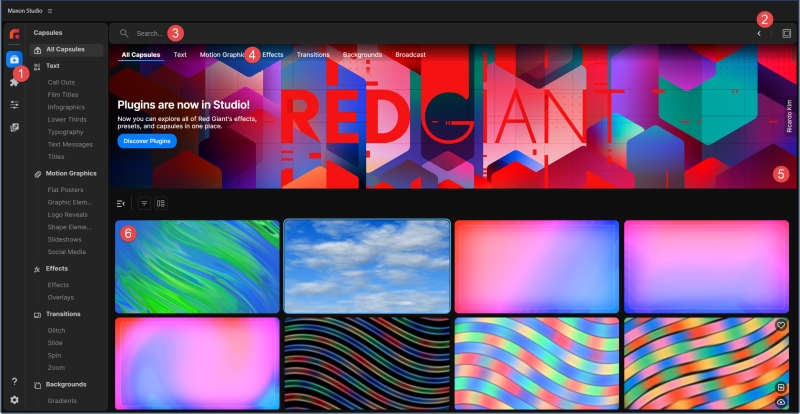Image resolution: width=800 pixels, height=414 pixels.
Task: Open Overlays subcategory
Action: 61,298
